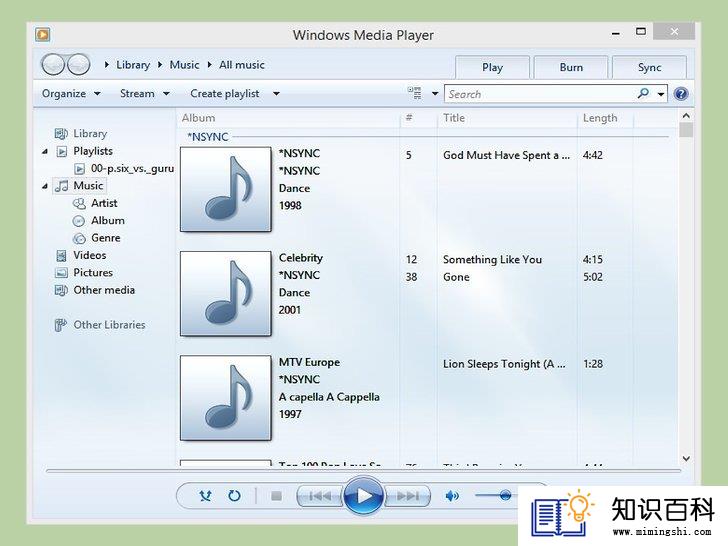Click the view options icon

pos(415,93)
